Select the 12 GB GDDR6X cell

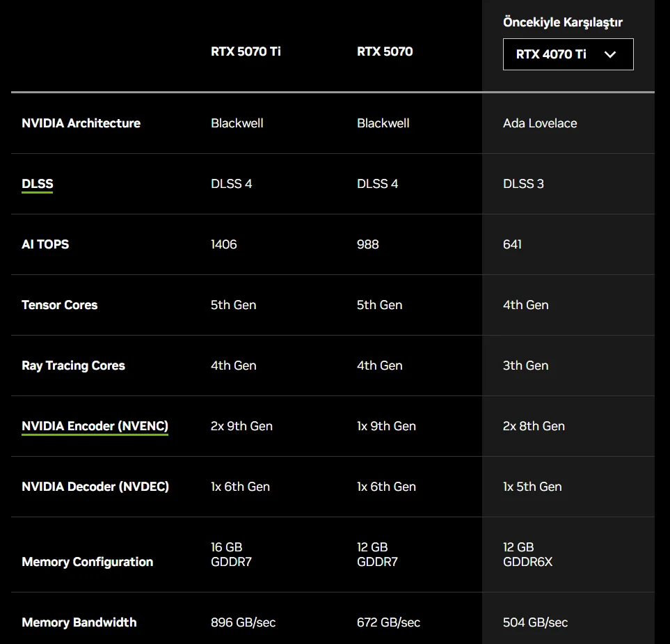coord(527,554)
